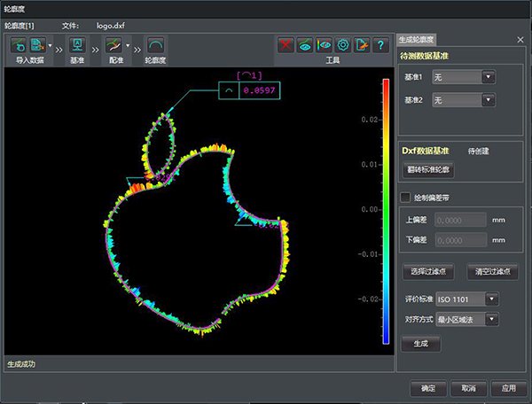Click the 上偏差 value field
Viewport: 532px width, 404px height.
(x=460, y=220)
